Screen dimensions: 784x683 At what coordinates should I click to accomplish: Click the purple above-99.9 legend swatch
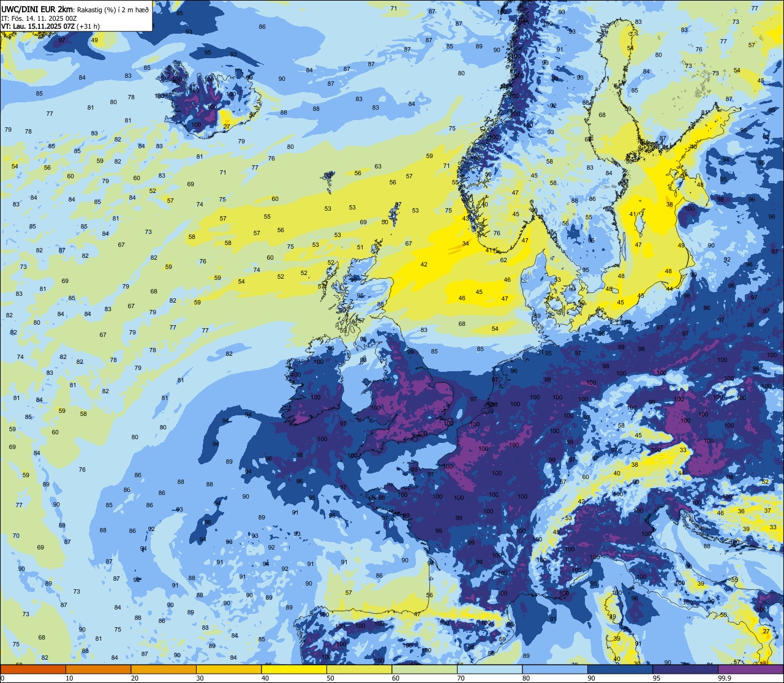tap(750, 670)
